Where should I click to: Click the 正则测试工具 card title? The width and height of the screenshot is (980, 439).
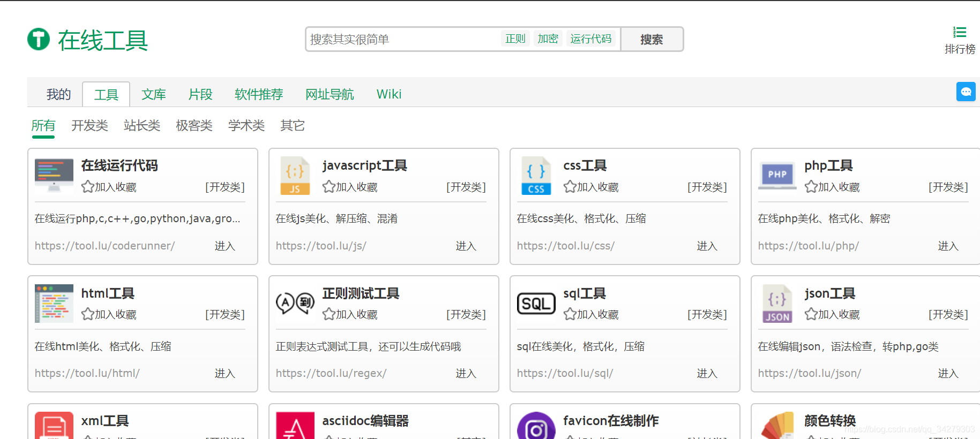[x=361, y=293]
